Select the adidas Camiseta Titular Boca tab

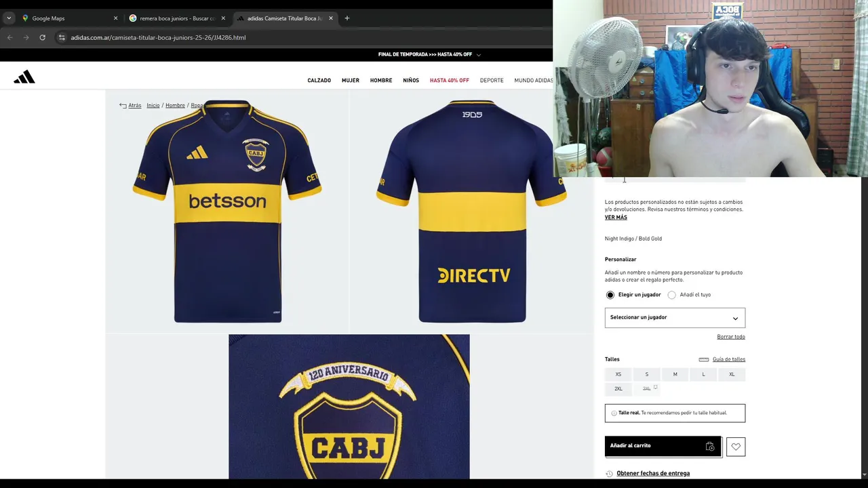pos(285,18)
